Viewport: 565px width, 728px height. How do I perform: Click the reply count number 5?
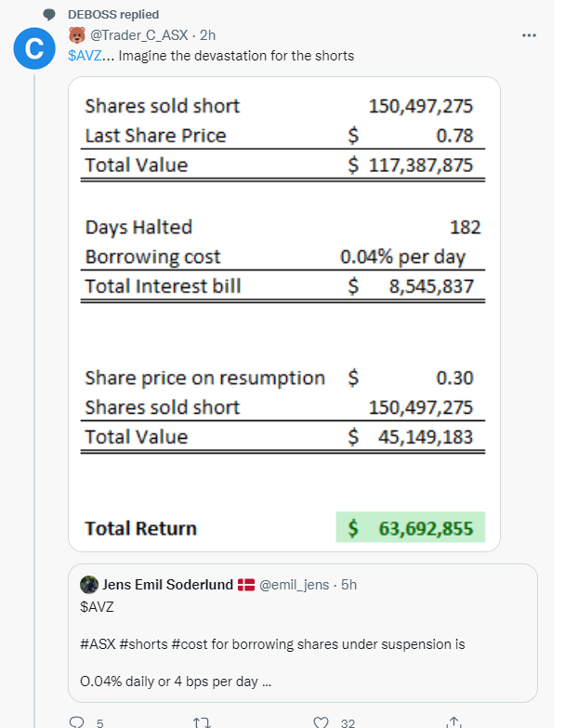(x=99, y=721)
